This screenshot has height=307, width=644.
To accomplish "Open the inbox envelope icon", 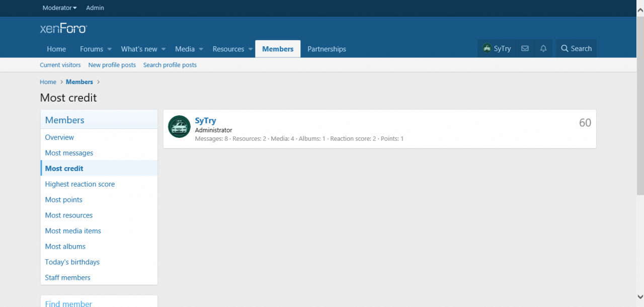I will (x=525, y=49).
